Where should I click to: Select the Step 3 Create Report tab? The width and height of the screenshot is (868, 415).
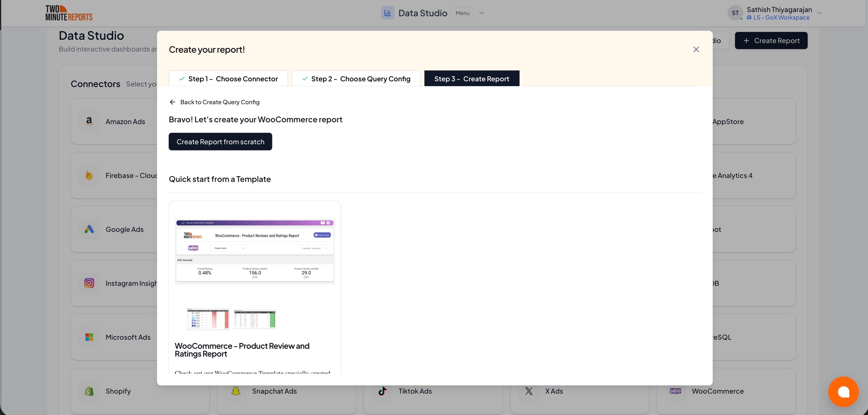click(471, 78)
